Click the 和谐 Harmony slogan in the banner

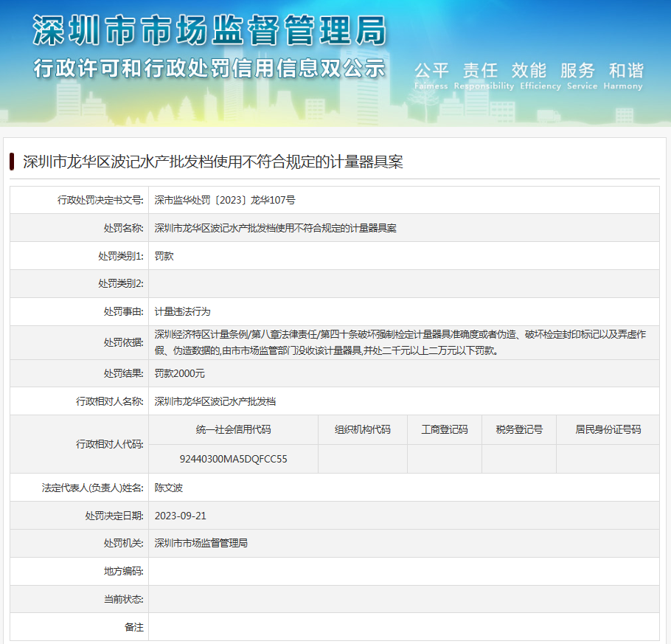coord(625,75)
